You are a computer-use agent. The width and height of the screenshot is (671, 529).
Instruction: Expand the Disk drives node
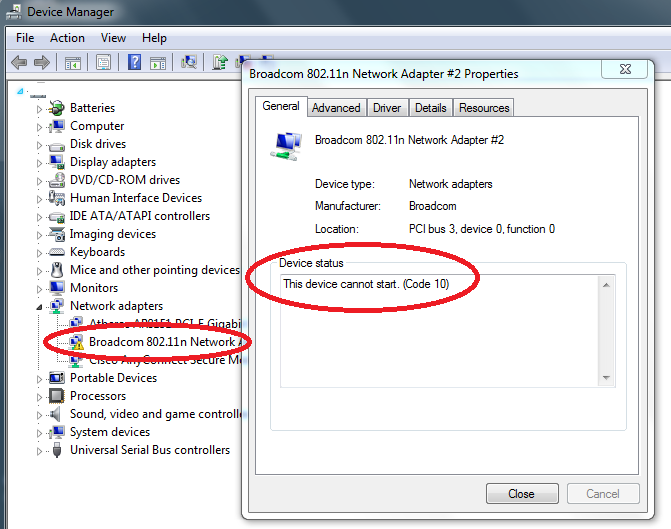(39, 145)
